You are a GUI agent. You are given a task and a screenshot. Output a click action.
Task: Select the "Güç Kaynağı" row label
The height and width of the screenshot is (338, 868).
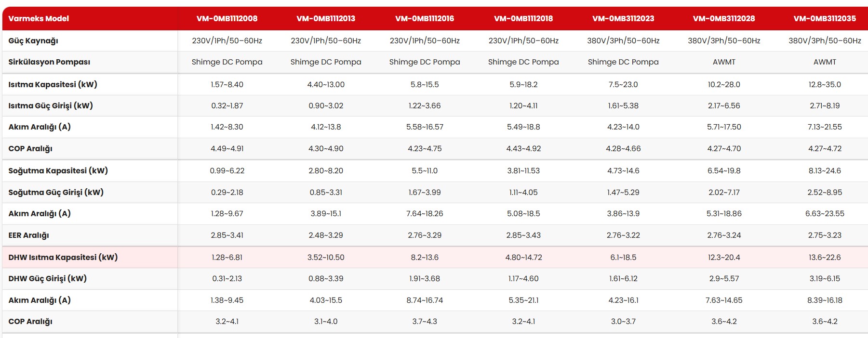point(33,41)
